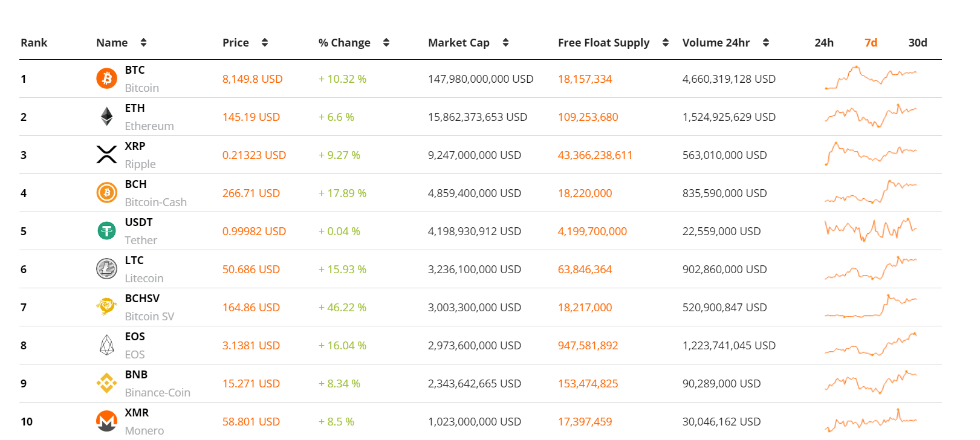Sort by Volume 24hr column arrows
Viewport: 980px width, 440px height.
(766, 42)
